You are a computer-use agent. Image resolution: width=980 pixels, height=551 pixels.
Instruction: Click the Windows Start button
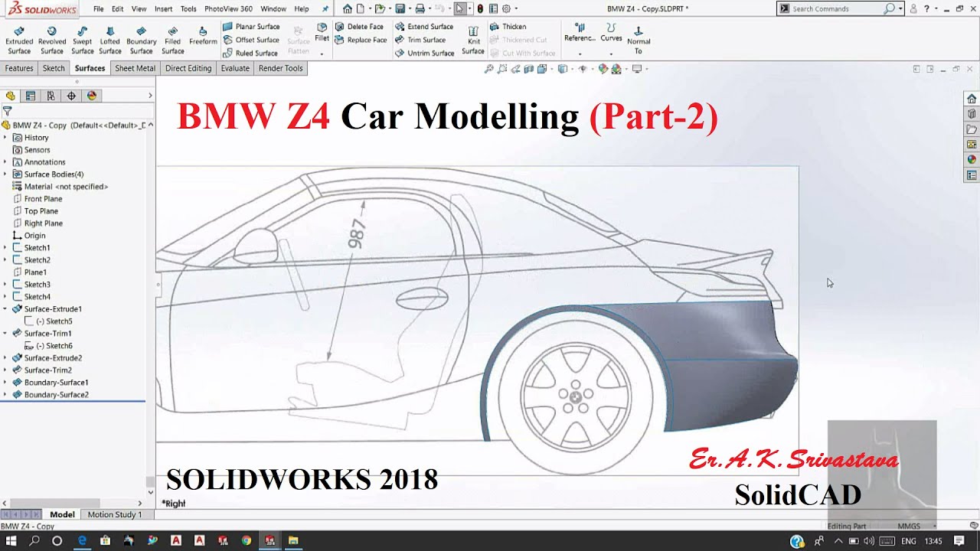(11, 540)
